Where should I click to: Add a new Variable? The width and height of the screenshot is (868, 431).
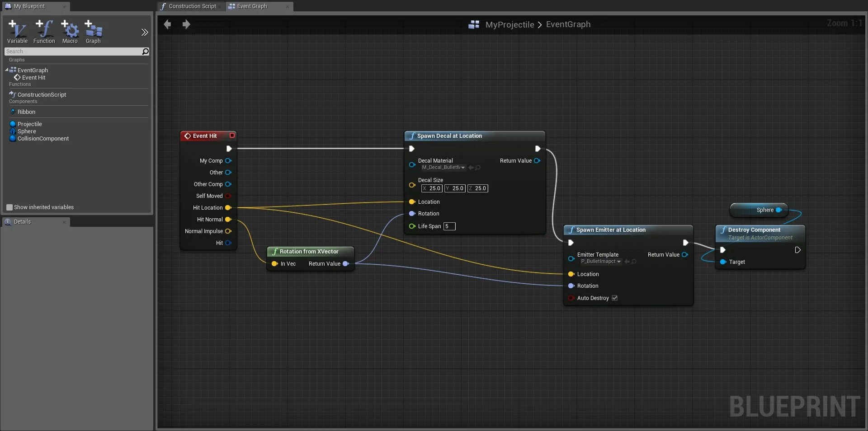point(17,32)
